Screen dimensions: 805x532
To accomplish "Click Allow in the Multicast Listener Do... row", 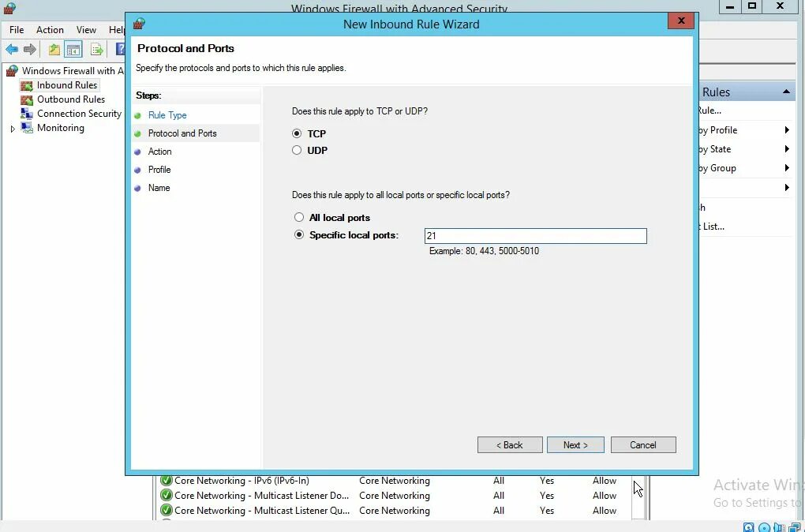I will tap(605, 496).
